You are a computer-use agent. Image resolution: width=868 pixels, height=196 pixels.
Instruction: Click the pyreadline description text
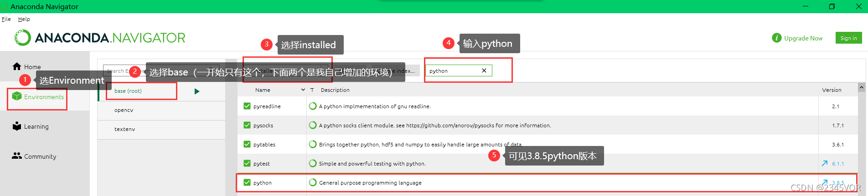(375, 106)
